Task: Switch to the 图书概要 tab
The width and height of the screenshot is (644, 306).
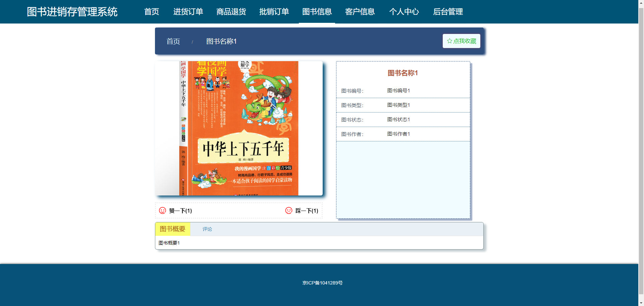Action: click(173, 229)
